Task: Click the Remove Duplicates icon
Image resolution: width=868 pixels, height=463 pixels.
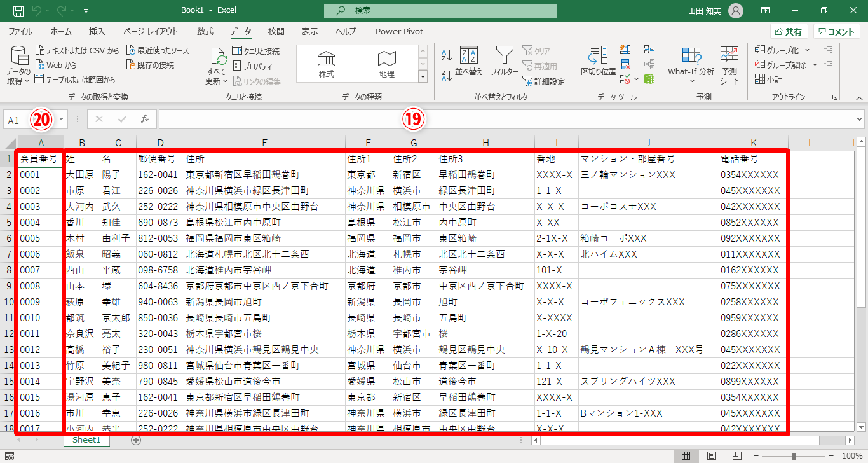Action: [x=625, y=64]
